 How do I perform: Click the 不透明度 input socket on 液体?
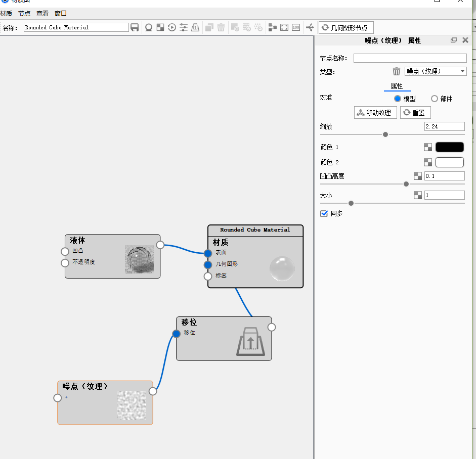(65, 263)
